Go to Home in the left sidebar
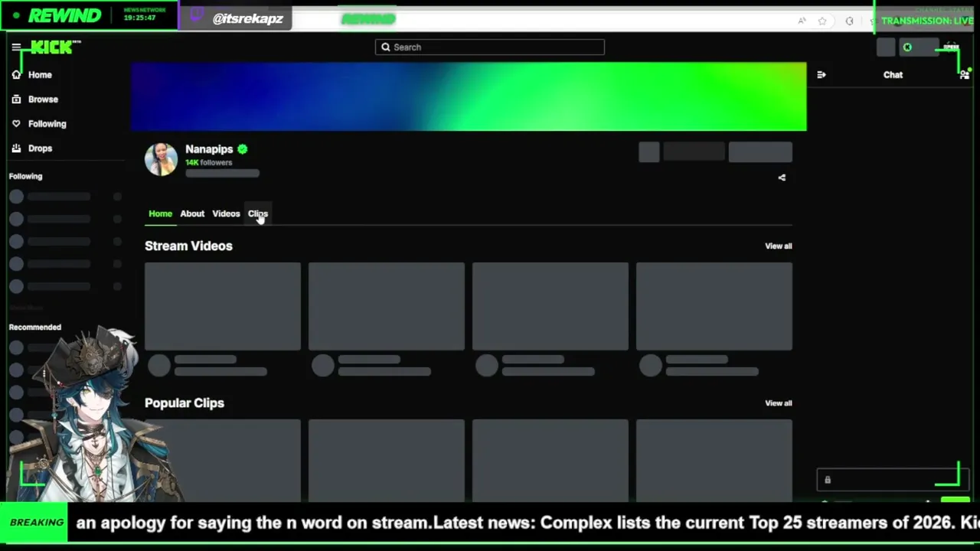Image resolution: width=980 pixels, height=551 pixels. coord(32,75)
